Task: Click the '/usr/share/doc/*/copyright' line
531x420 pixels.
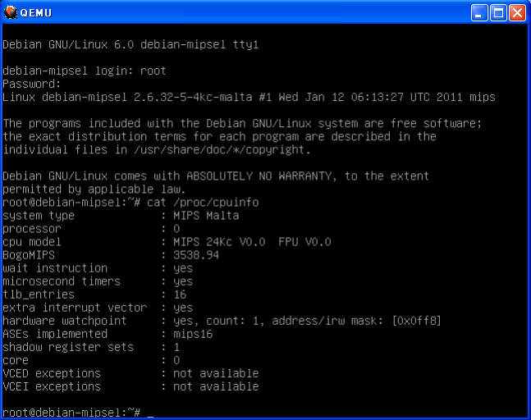Action: [157, 149]
